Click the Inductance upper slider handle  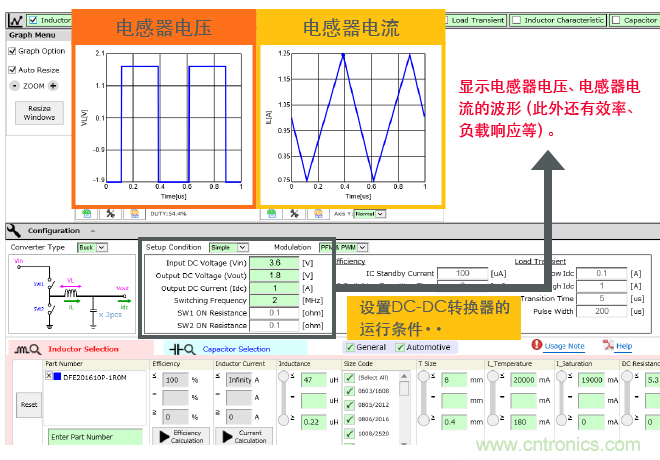(285, 376)
